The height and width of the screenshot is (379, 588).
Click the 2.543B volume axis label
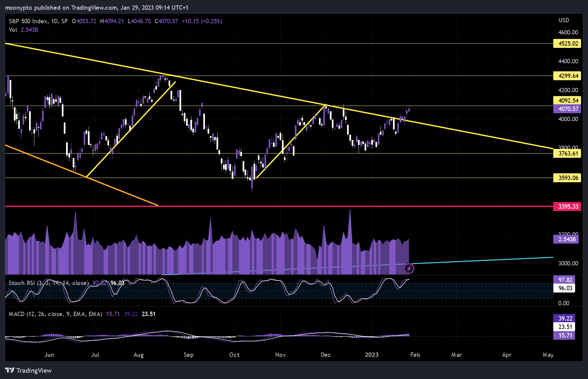566,239
